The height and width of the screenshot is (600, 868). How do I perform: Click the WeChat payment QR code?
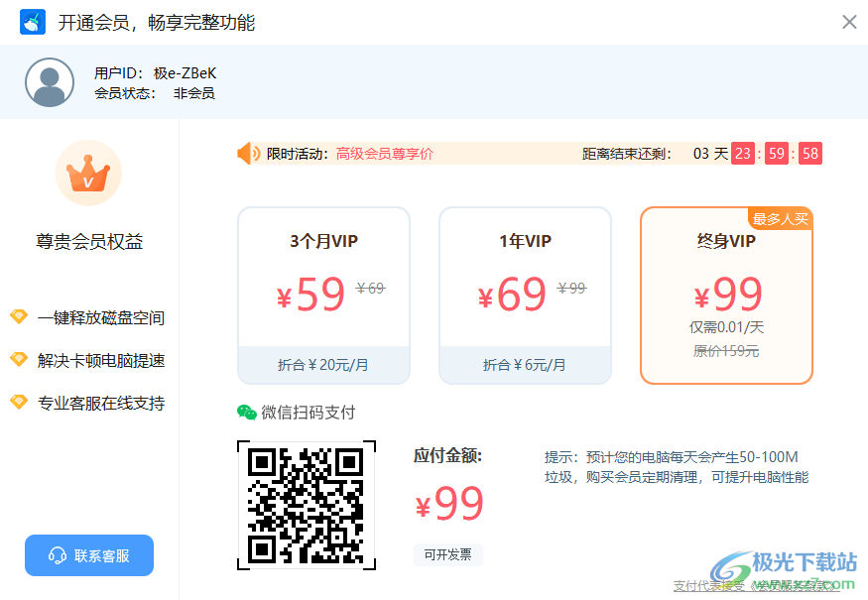coord(307,505)
